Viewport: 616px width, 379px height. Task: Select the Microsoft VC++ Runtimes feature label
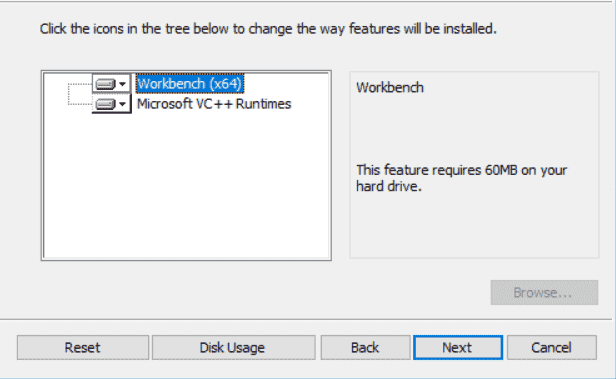pos(214,104)
